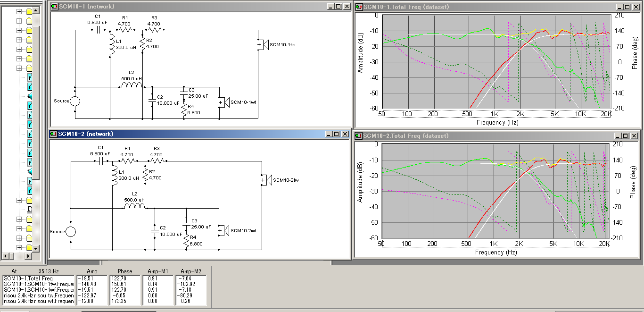The image size is (644, 312).
Task: Click '500.0 uH' value of L2 in SCM10-1
Action: (x=132, y=78)
